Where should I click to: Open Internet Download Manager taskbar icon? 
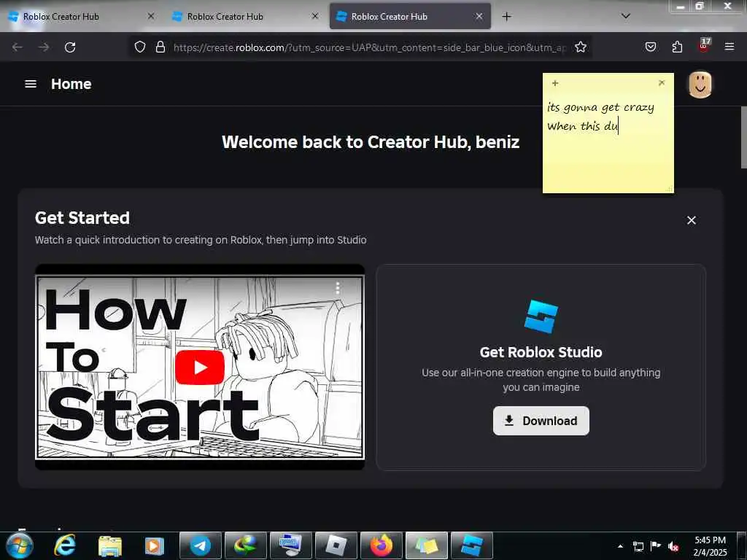[245, 545]
